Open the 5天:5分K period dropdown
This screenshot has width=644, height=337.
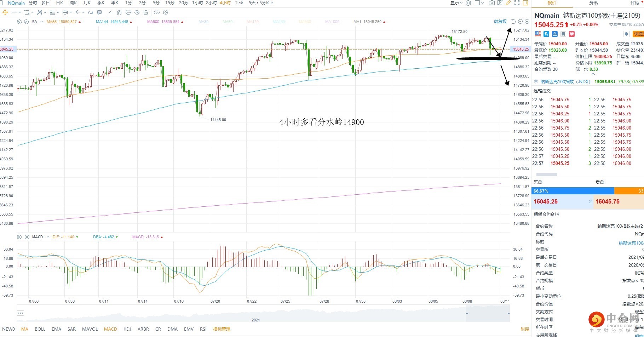tap(261, 3)
